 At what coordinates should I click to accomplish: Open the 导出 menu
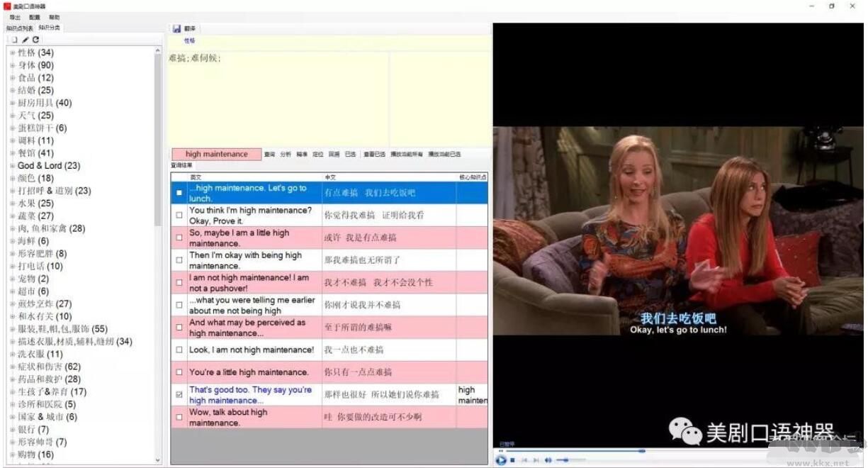[x=15, y=17]
